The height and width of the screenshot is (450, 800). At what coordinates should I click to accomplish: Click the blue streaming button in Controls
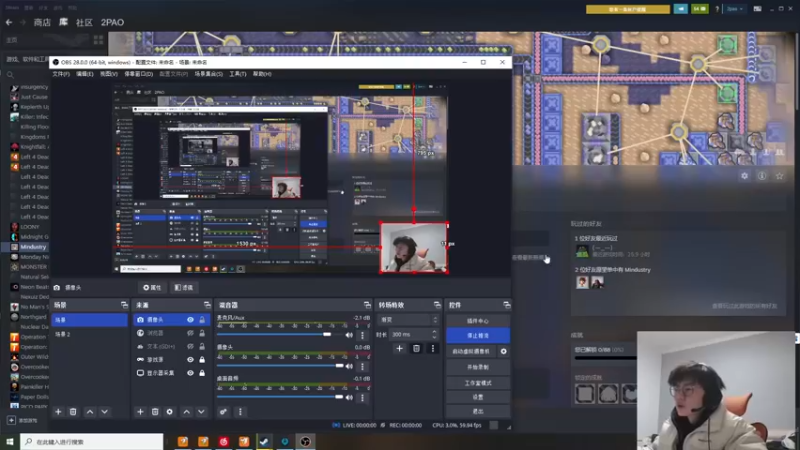click(x=478, y=336)
